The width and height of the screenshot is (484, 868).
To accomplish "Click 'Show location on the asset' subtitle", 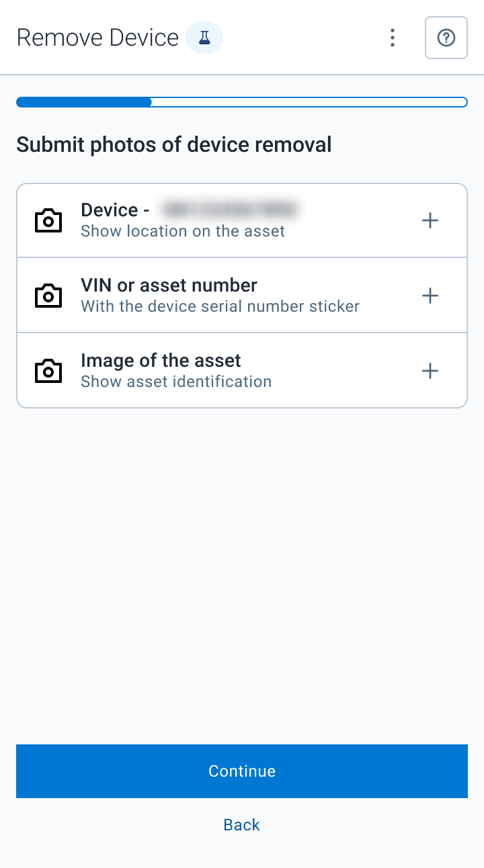I will tap(183, 231).
